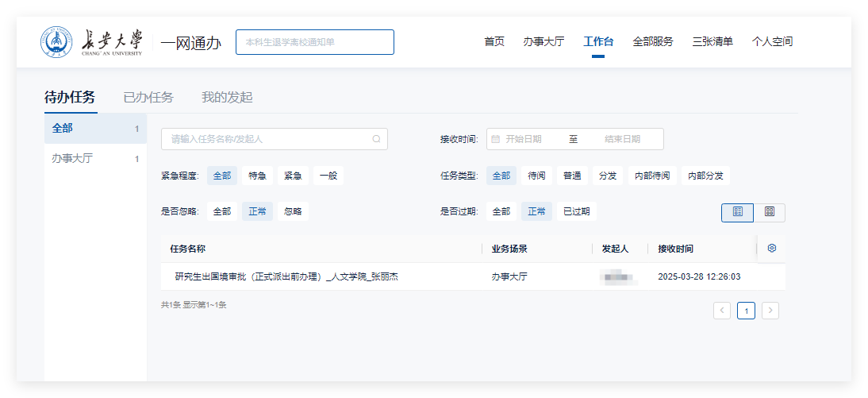Go to the next page arrow

(770, 311)
